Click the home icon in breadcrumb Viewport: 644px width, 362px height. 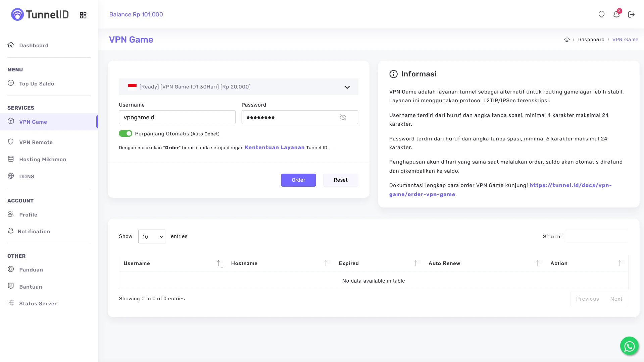(x=567, y=40)
